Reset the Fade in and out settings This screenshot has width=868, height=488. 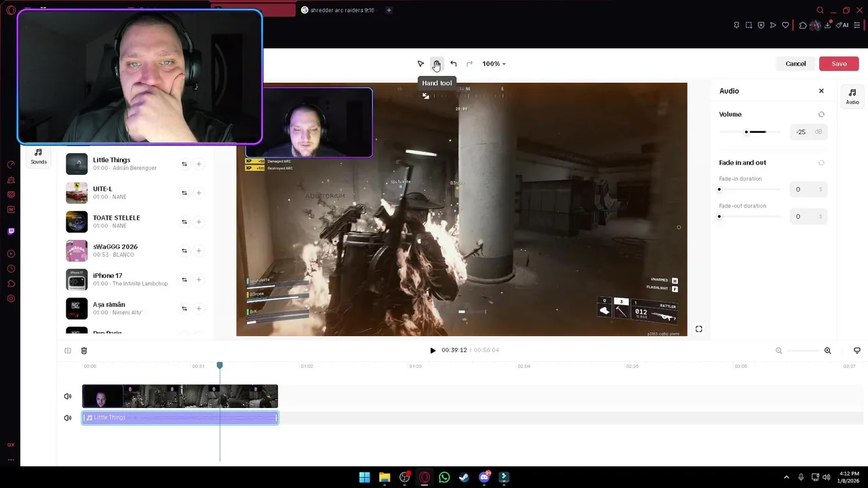point(821,163)
